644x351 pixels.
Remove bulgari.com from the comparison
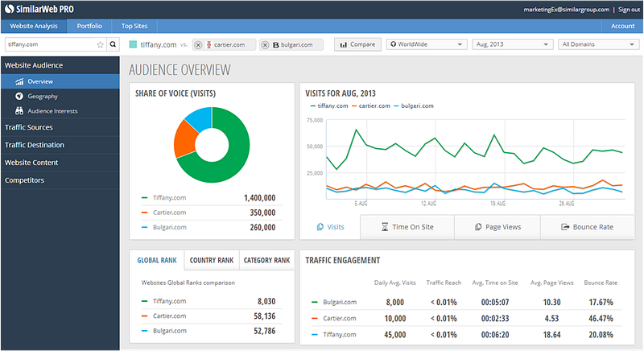point(265,45)
